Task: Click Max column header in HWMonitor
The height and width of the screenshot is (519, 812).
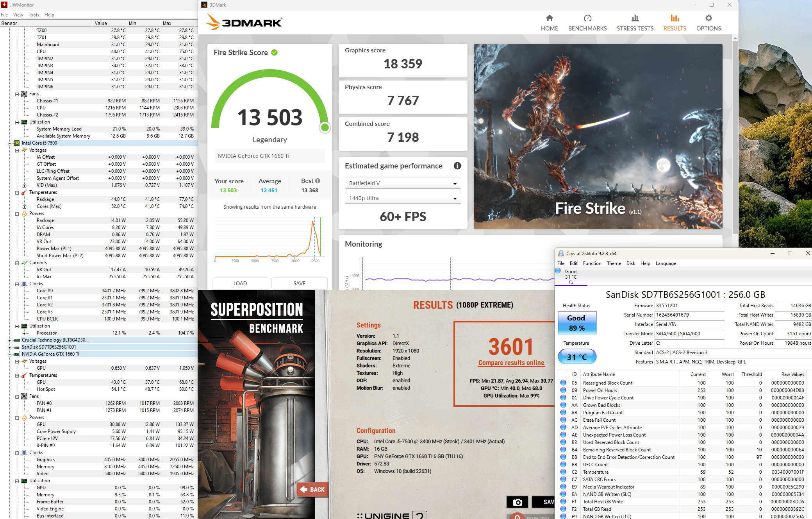Action: tap(178, 23)
